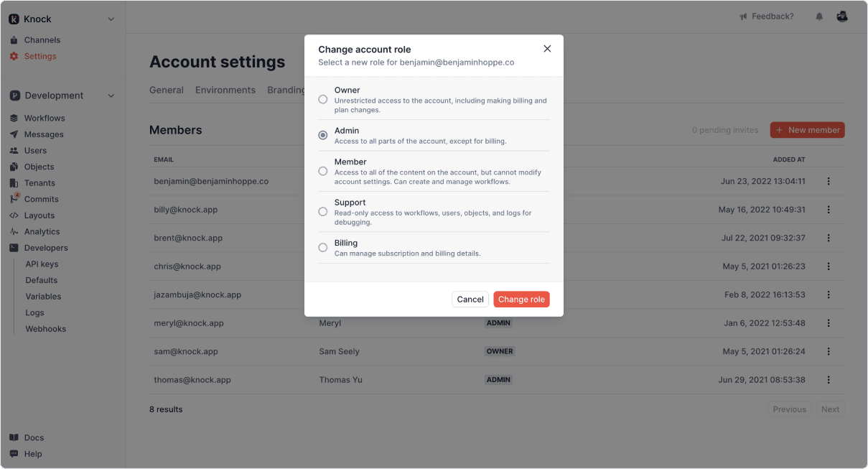Open Analytics in the sidebar
The image size is (868, 469).
[x=42, y=231]
